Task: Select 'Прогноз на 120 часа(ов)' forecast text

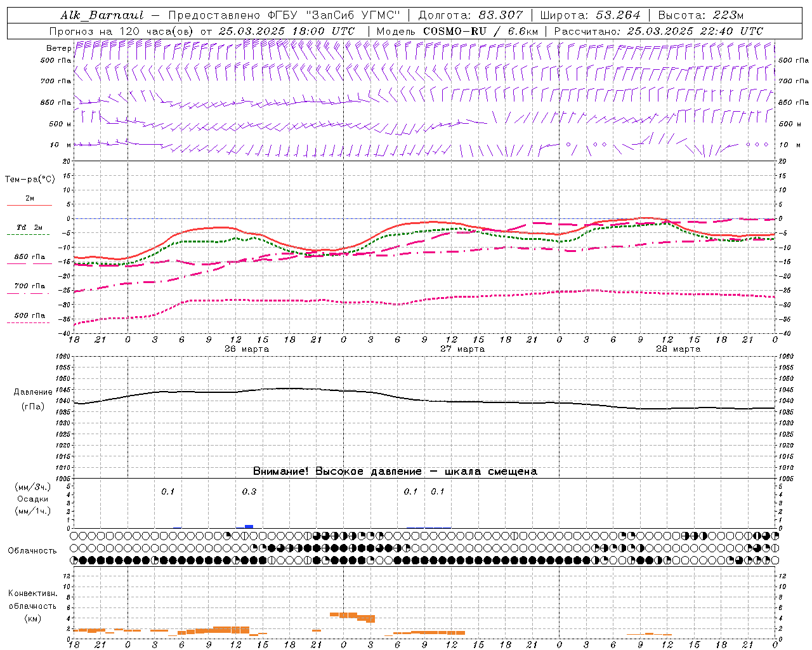Action: click(122, 31)
